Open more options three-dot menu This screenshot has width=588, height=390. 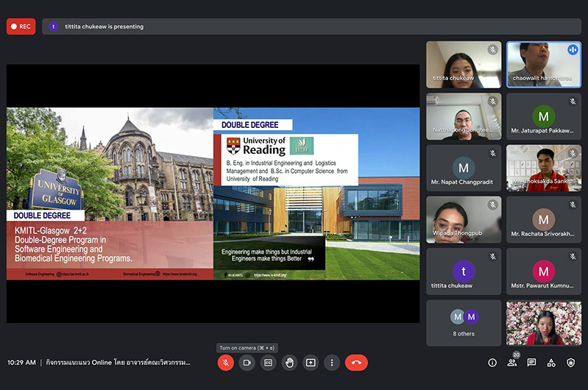pos(332,363)
